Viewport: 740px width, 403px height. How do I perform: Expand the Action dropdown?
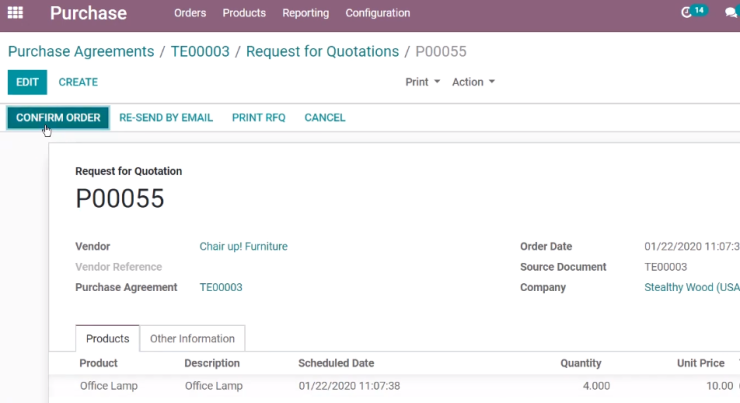(473, 82)
